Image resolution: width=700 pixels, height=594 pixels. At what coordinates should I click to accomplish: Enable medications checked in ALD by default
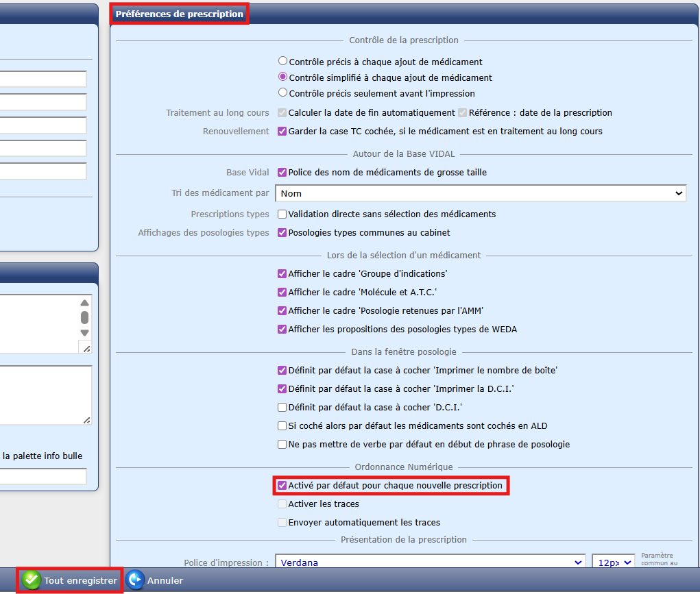[x=282, y=425]
